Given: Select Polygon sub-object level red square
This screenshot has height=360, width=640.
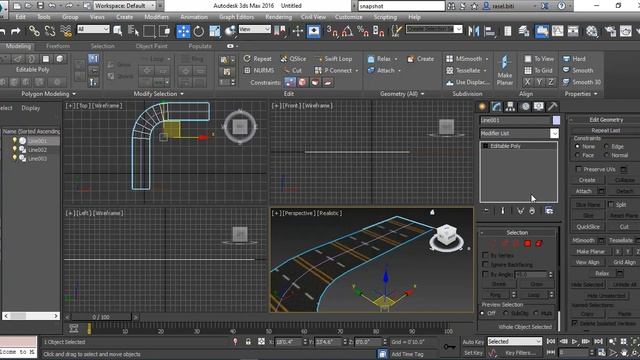Looking at the screenshot, I should pyautogui.click(x=527, y=244).
